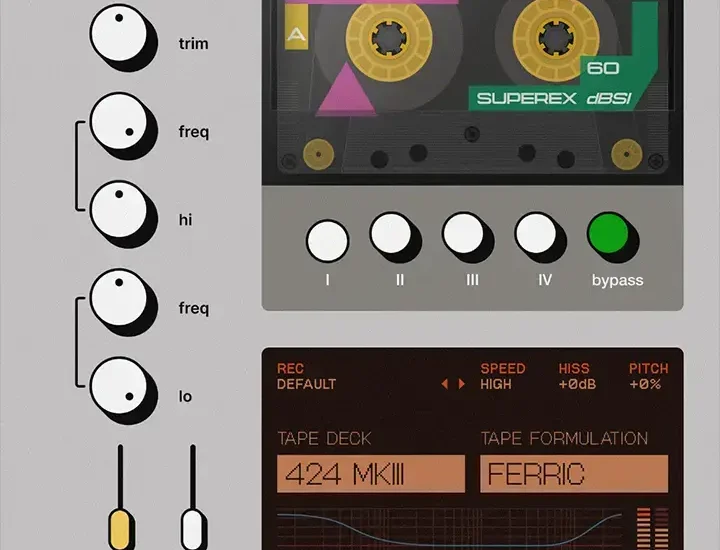Open the FERRIC tape formulation selector

574,474
